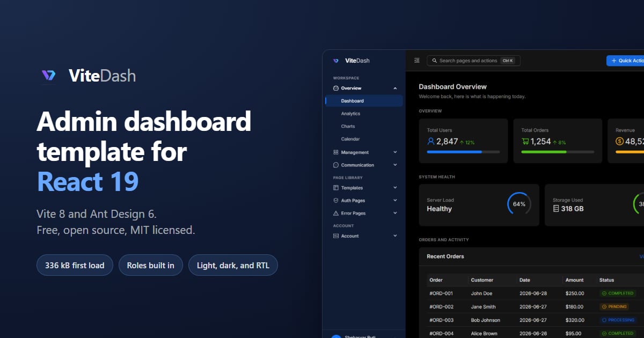Click the 336 kB first load pill

pyautogui.click(x=75, y=265)
